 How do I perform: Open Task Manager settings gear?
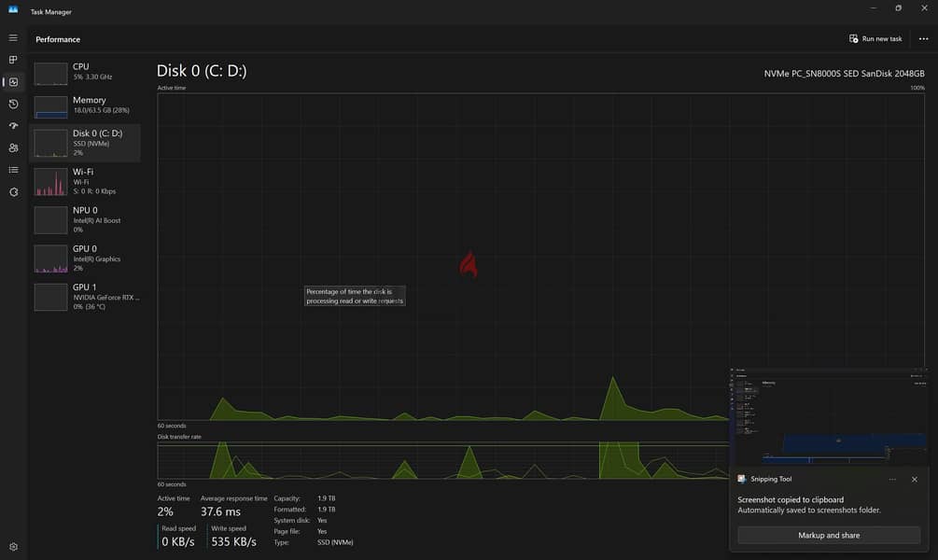[13, 546]
